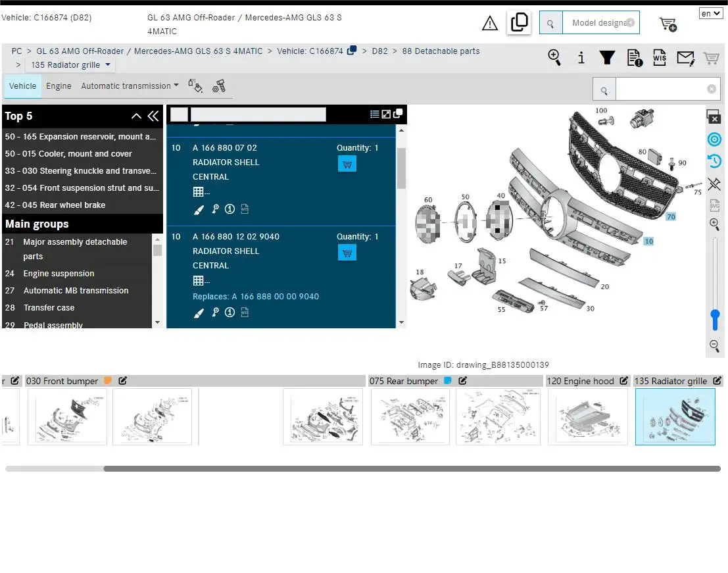Click circled 1 icon for A 166 880 07 02
The image size is (728, 573).
[x=230, y=209]
